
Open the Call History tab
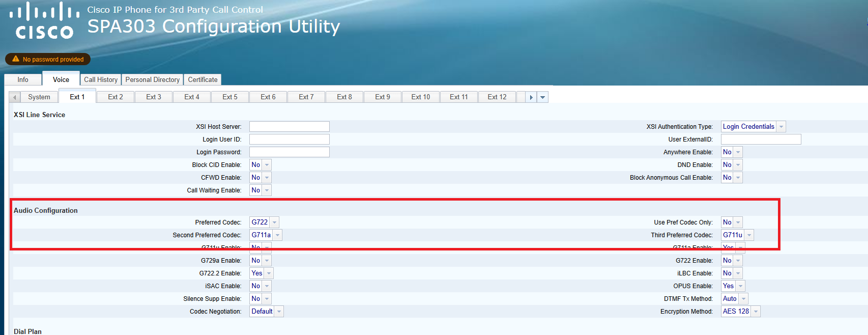[101, 79]
